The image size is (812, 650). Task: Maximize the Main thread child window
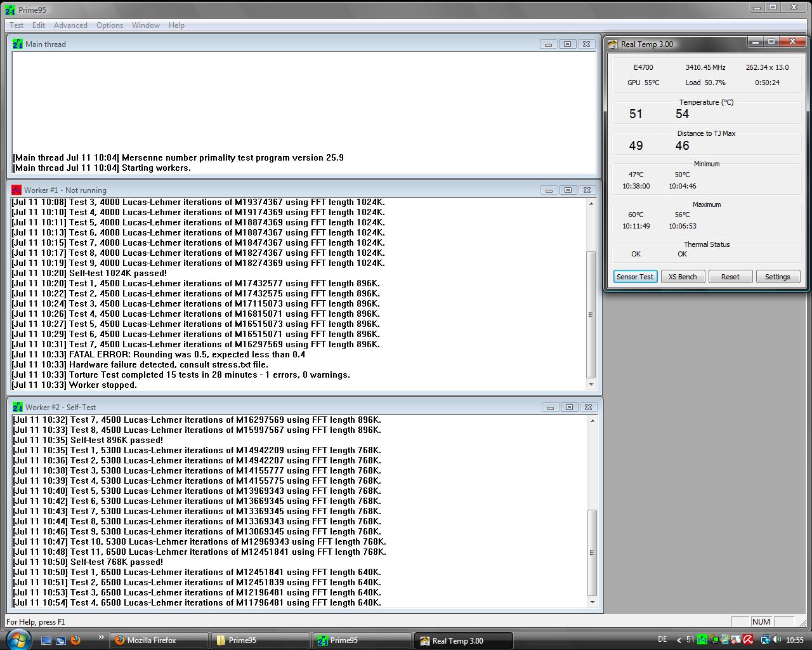click(x=567, y=44)
